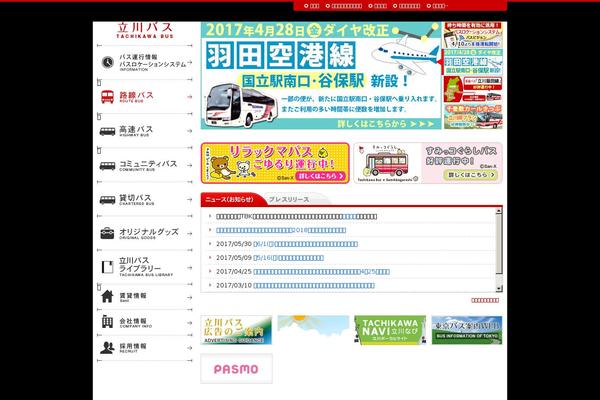Open the 東京バス案内WEB banner

(x=467, y=330)
